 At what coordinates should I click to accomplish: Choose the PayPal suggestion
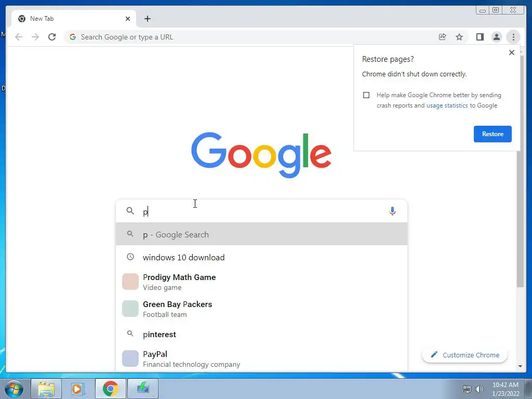tap(261, 358)
